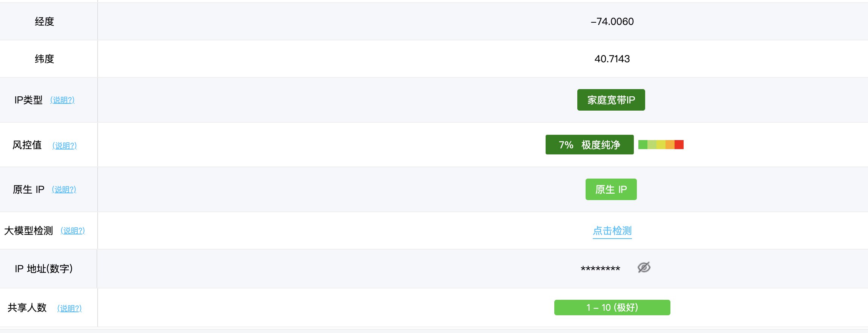
Task: Open the 说明 link beside 原生 IP label
Action: (64, 190)
